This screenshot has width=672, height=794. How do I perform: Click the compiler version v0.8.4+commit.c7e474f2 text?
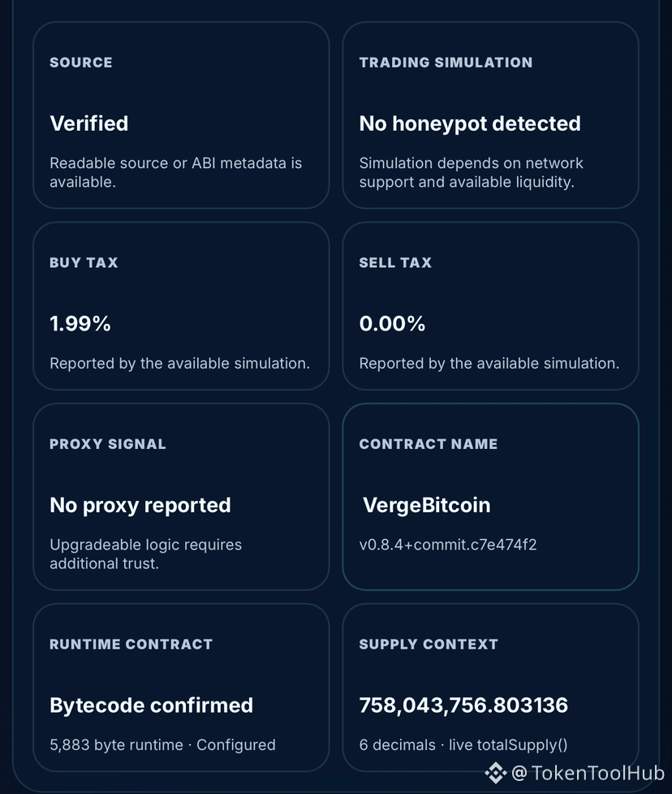(x=448, y=545)
